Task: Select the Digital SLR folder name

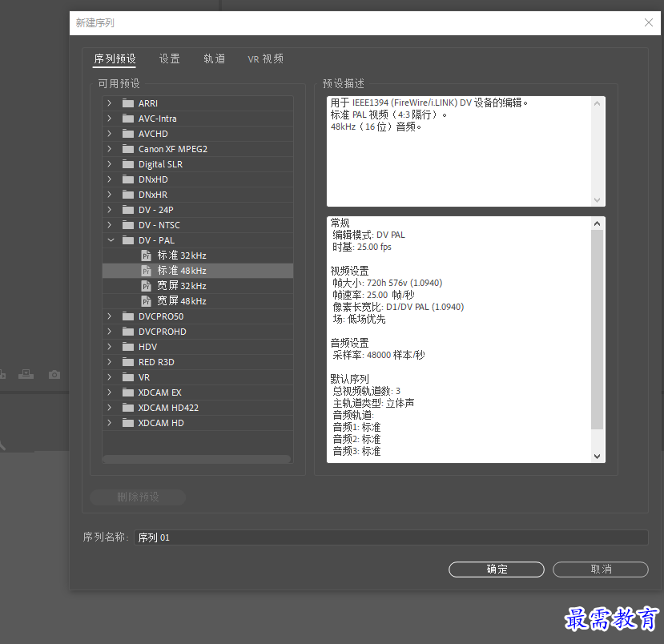Action: [x=160, y=164]
